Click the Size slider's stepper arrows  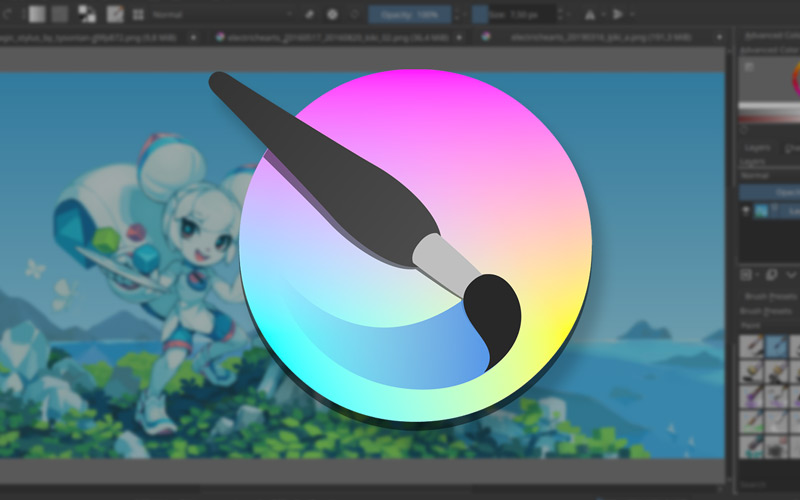(x=561, y=14)
